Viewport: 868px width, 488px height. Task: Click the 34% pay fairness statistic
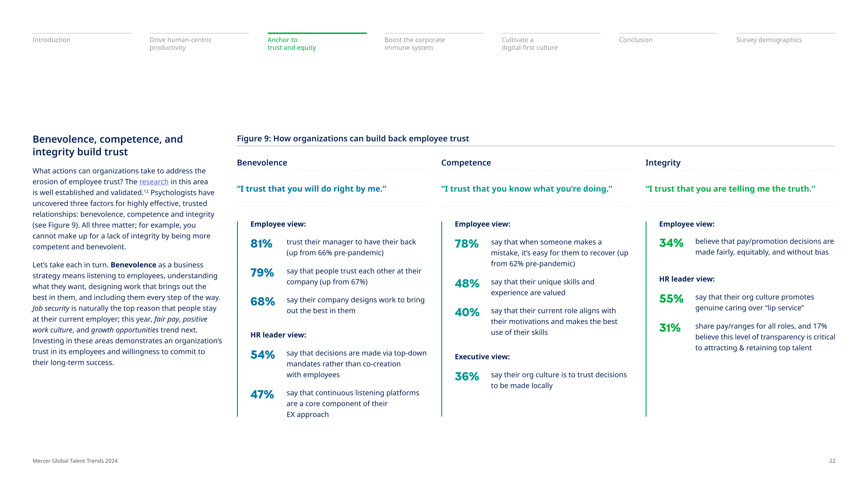click(x=671, y=243)
